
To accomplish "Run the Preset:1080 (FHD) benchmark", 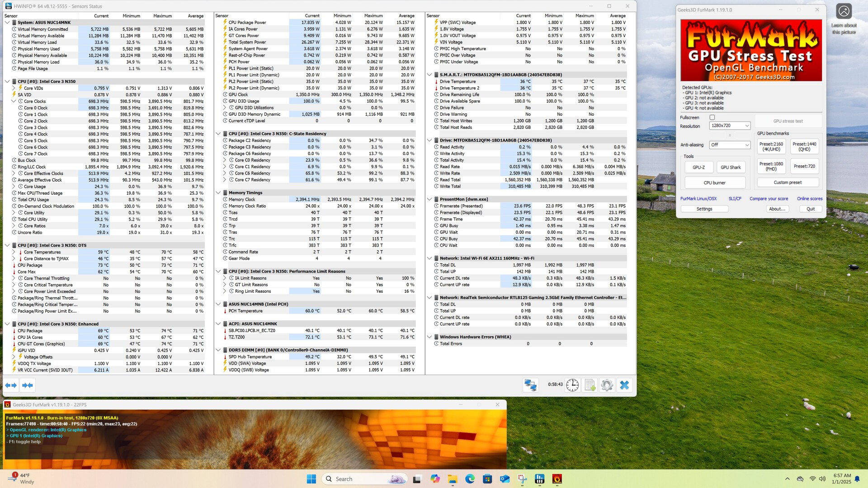I will (771, 166).
